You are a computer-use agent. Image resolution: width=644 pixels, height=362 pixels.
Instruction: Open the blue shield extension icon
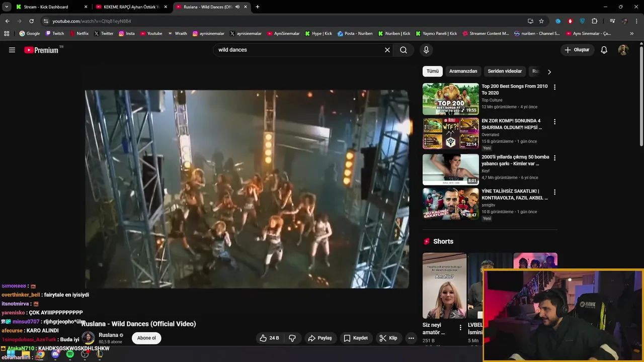click(x=582, y=21)
